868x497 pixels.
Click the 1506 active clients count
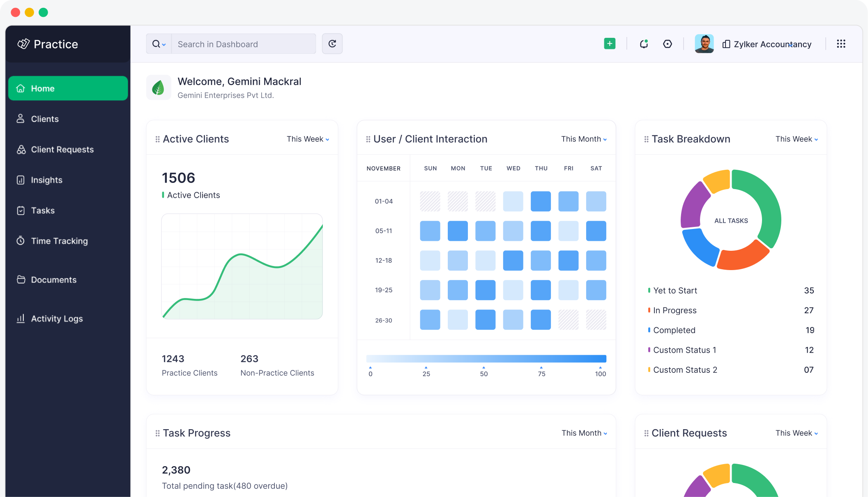click(x=178, y=178)
